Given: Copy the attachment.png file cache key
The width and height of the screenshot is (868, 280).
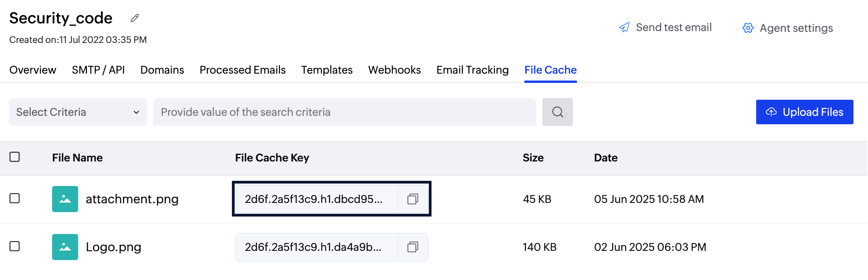Looking at the screenshot, I should (x=413, y=199).
